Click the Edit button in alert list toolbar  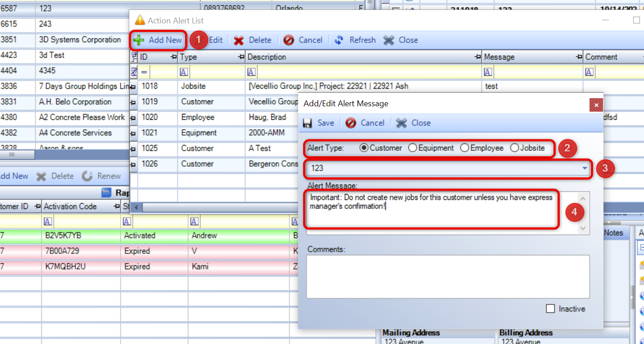tap(216, 40)
